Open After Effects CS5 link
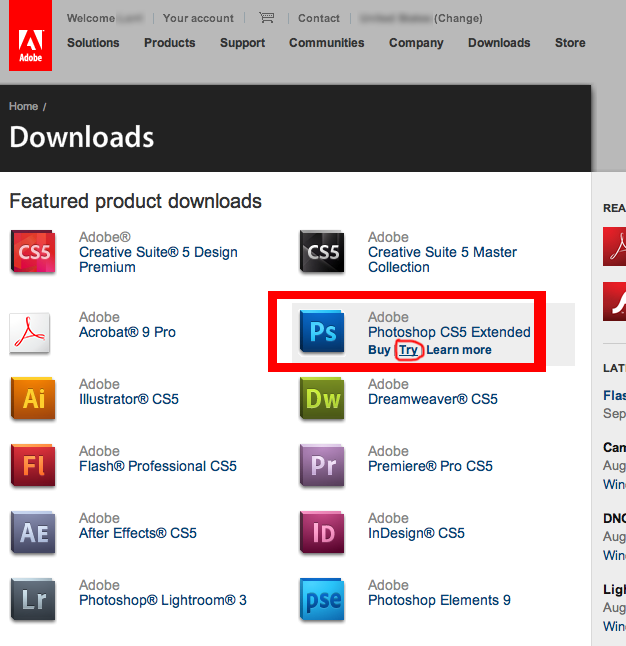 click(x=138, y=533)
